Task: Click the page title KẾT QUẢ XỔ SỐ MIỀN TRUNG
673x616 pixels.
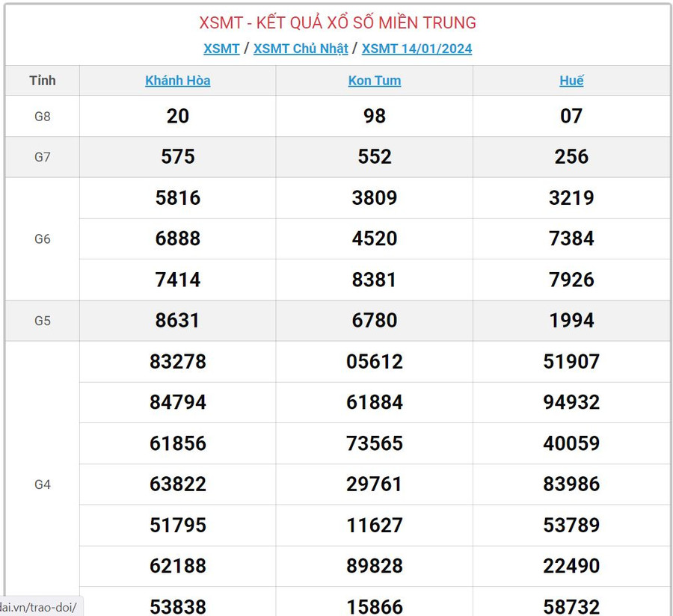Action: tap(337, 23)
